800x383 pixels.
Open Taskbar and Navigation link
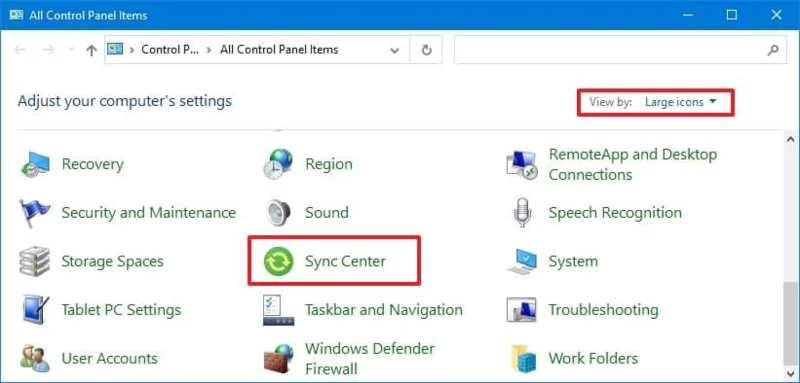pyautogui.click(x=384, y=310)
